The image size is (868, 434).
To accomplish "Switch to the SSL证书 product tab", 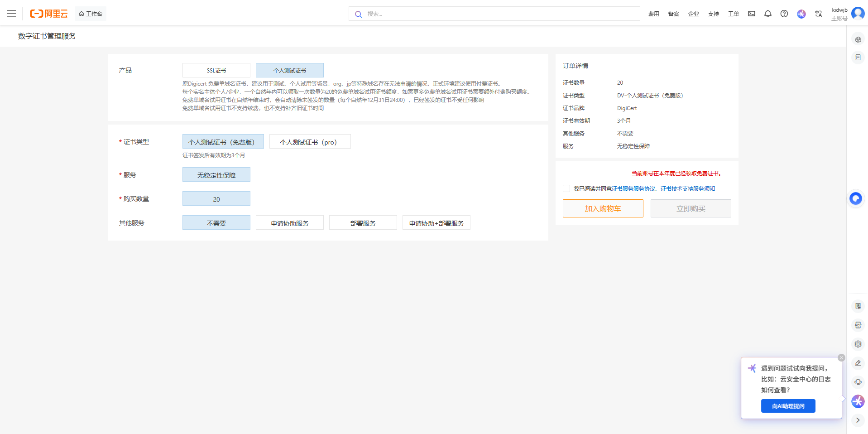I will (x=216, y=70).
